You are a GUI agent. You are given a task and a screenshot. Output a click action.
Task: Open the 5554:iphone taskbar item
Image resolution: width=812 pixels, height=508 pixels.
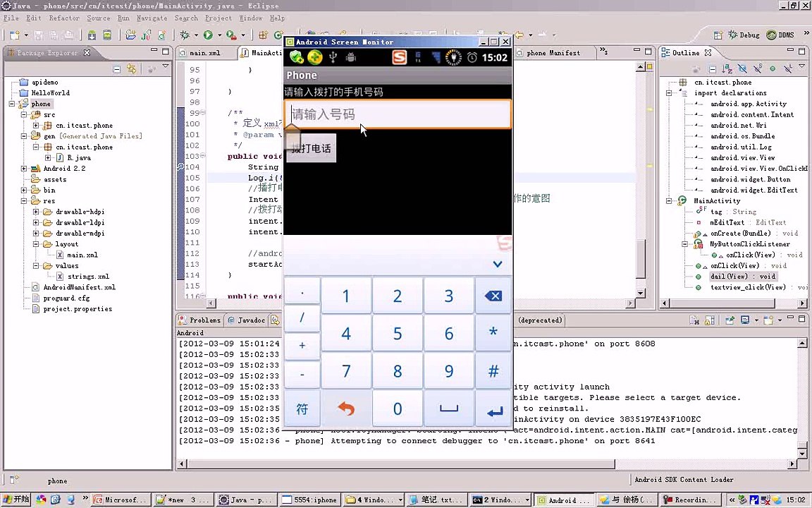[x=310, y=500]
